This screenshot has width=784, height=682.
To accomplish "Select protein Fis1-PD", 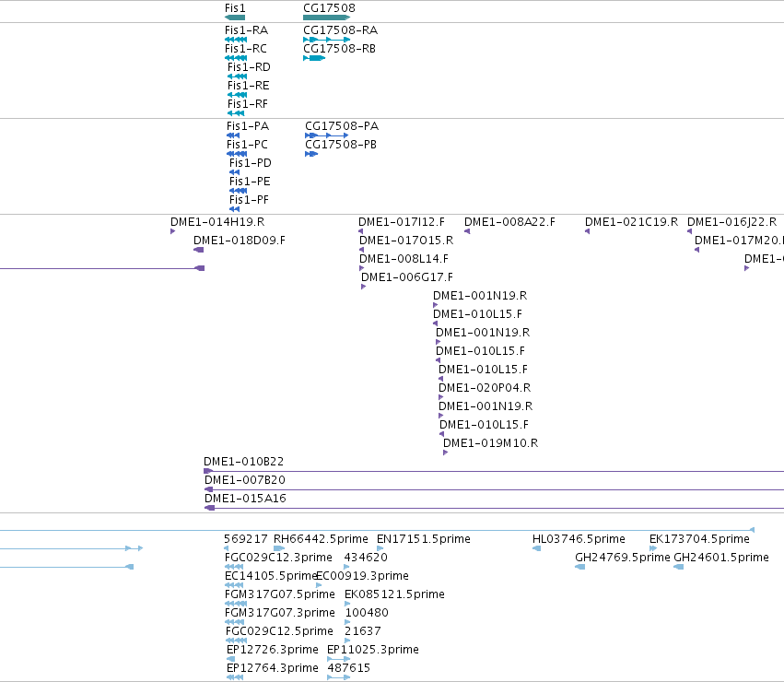I will (250, 163).
